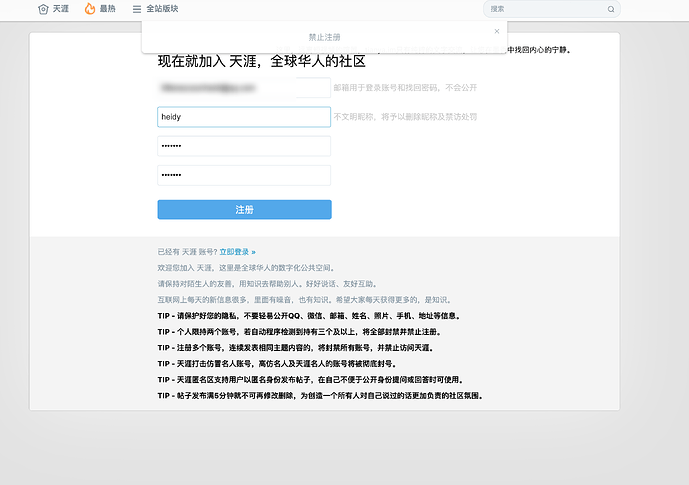
Task: Click the heading 现在就加入 天涯, 全球华人的社区
Action: click(261, 61)
